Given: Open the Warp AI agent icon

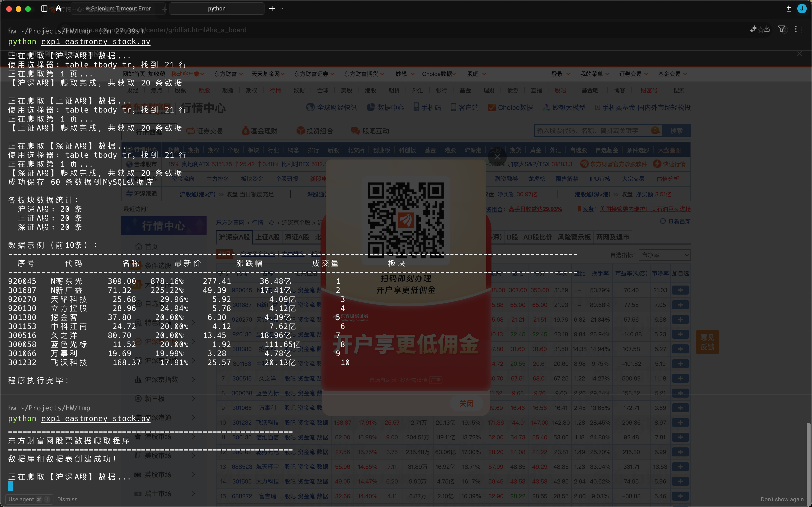Looking at the screenshot, I should point(58,8).
